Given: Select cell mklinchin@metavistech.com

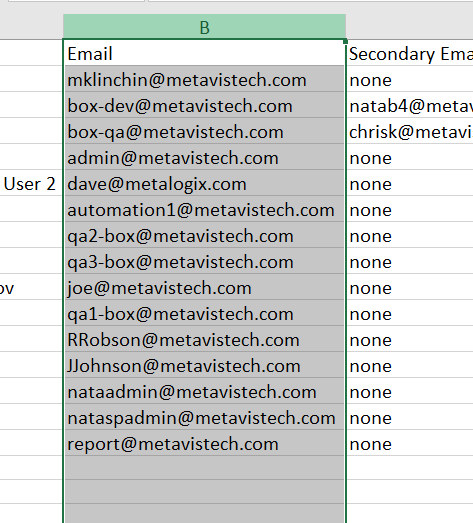Looking at the screenshot, I should click(x=204, y=79).
